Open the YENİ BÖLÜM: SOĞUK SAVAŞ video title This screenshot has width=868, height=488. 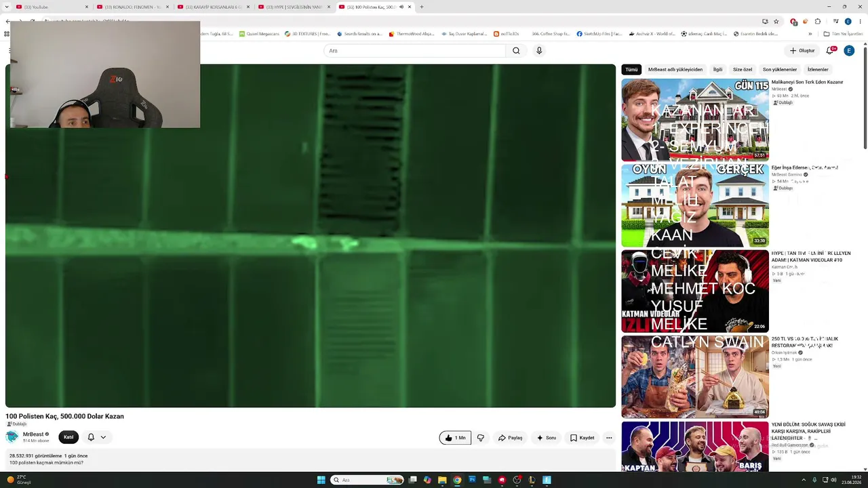click(x=808, y=431)
